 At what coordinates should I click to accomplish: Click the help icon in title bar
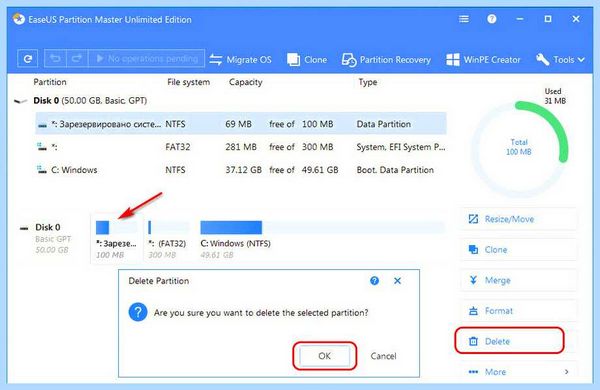pos(492,19)
